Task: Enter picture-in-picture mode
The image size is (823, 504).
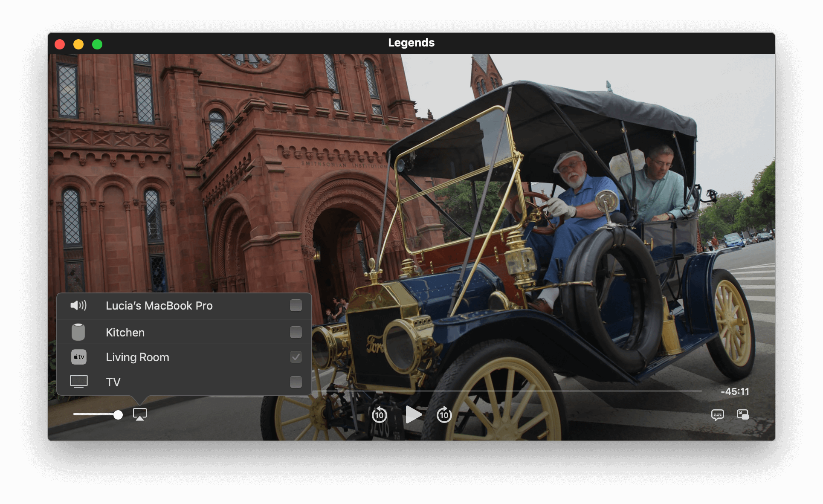Action: point(742,414)
